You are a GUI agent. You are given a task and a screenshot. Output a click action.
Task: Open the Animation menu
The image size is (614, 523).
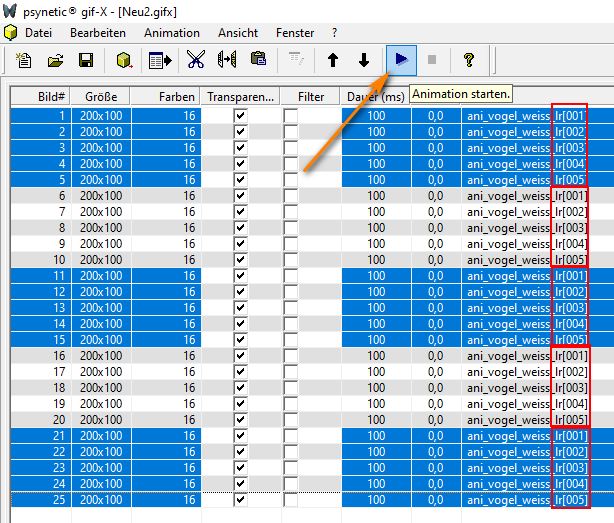(171, 32)
